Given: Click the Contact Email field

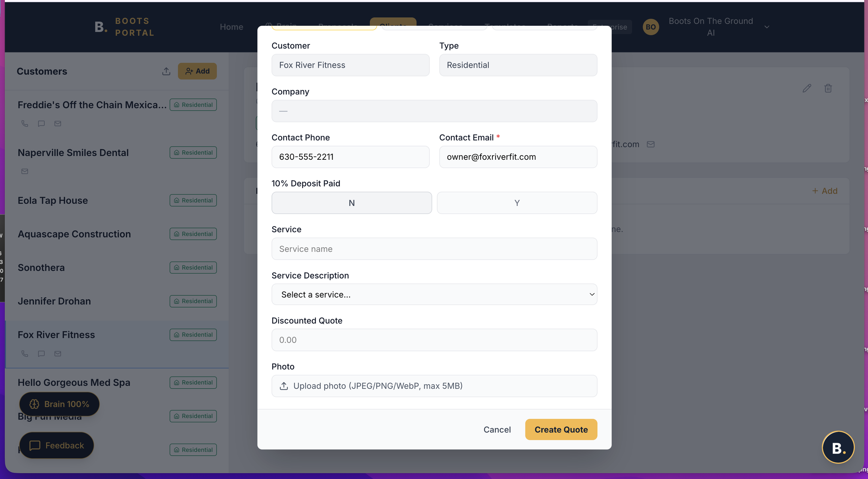Looking at the screenshot, I should pos(518,157).
